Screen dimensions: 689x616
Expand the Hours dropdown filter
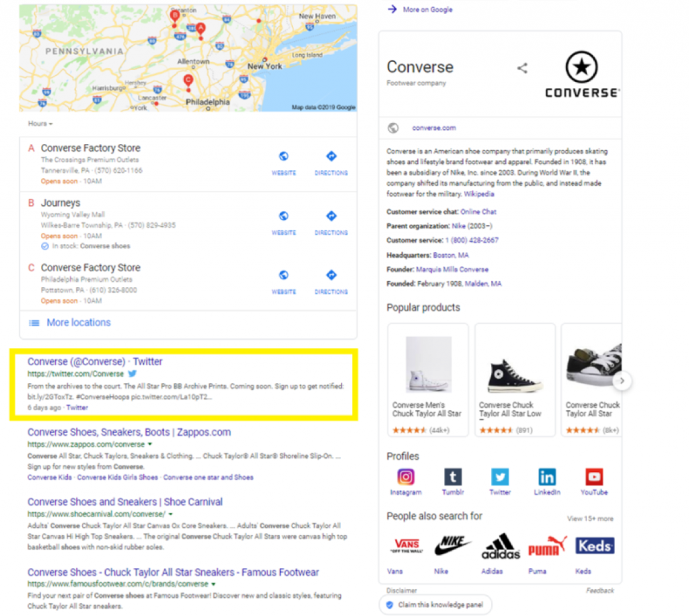40,124
